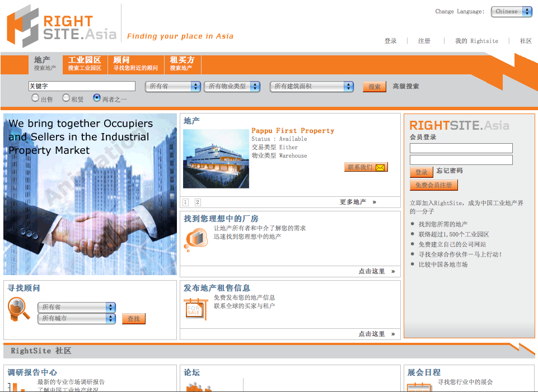Click the 调研报告中心 chart icon
Viewport: 538px width, 392px height.
17,387
